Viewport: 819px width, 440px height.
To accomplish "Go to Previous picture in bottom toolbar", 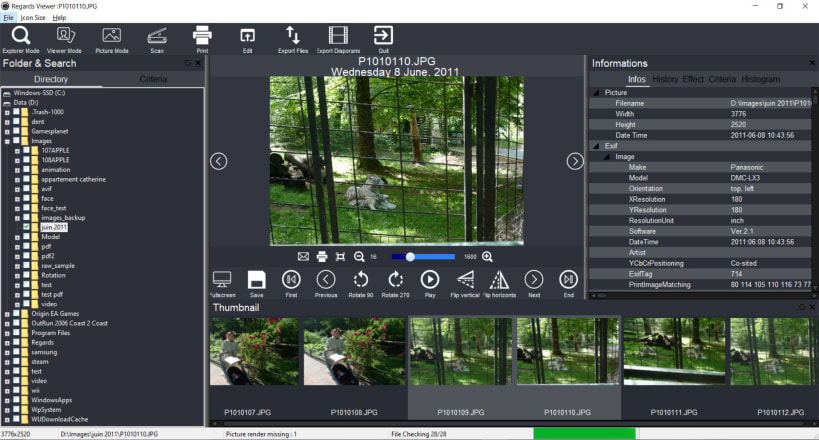I will click(326, 284).
